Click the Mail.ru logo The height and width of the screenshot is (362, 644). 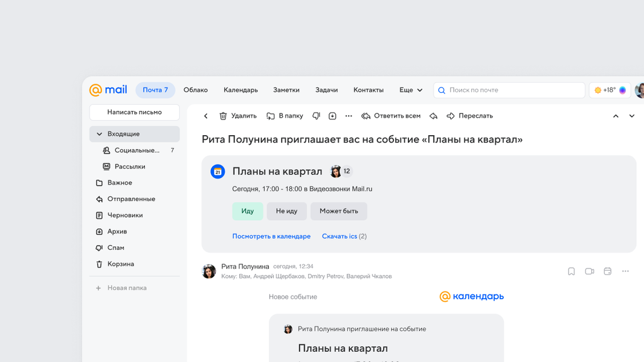click(x=108, y=90)
